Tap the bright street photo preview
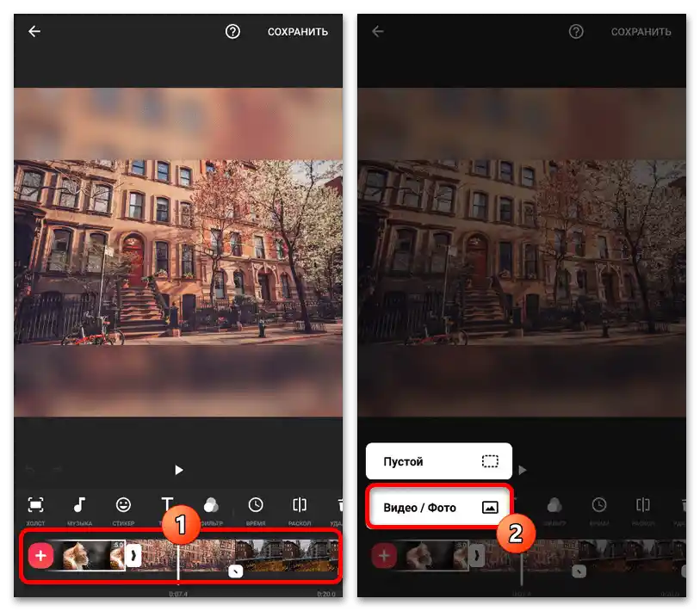700x611 pixels. pyautogui.click(x=178, y=252)
